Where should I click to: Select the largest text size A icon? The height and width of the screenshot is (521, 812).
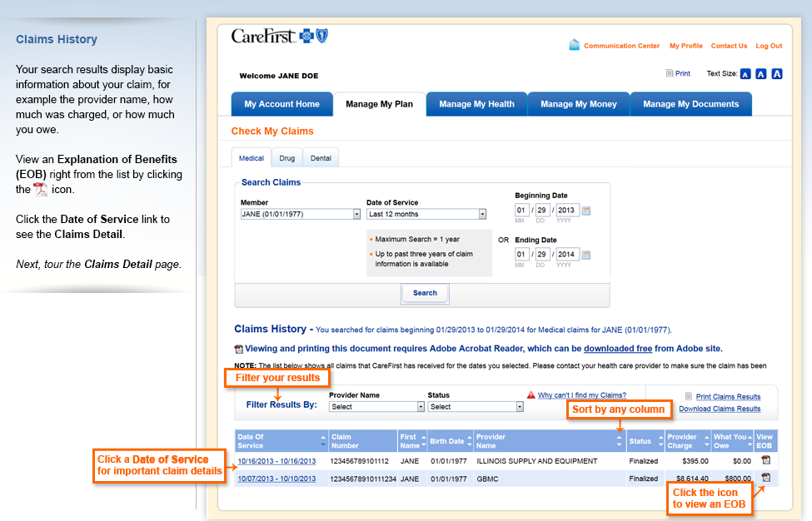(777, 74)
